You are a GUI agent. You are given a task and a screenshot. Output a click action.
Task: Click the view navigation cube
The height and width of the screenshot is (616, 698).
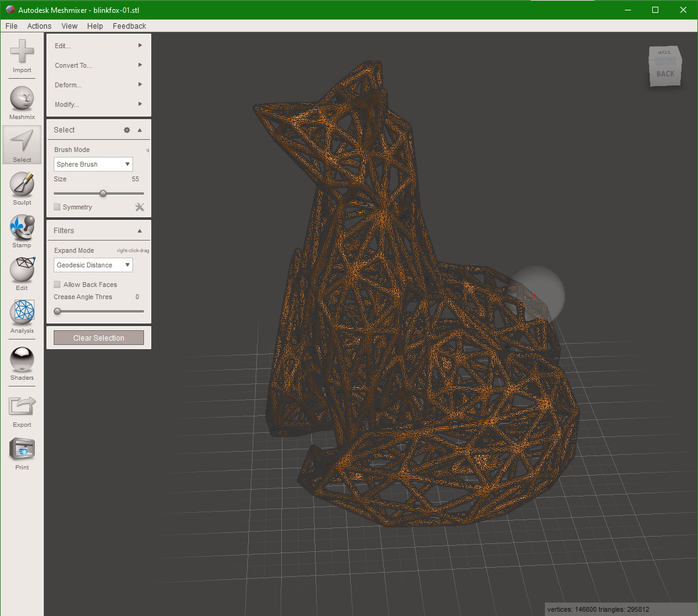pyautogui.click(x=665, y=67)
